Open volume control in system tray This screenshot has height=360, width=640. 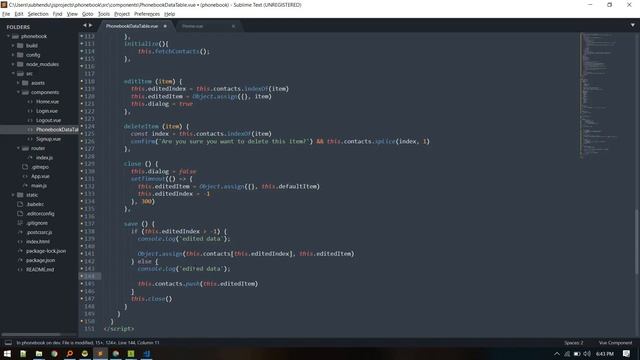587,354
